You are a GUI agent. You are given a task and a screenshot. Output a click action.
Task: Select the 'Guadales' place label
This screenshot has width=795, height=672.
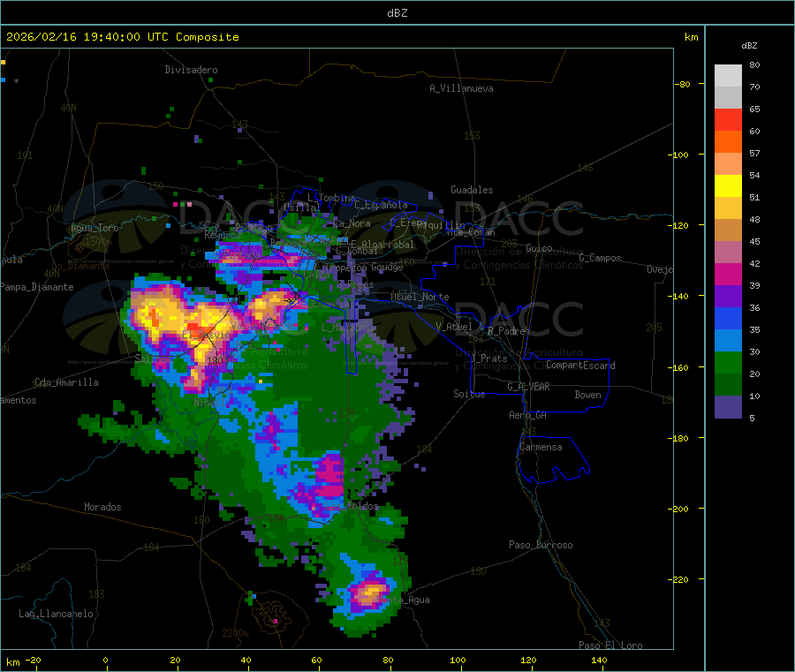tap(472, 190)
